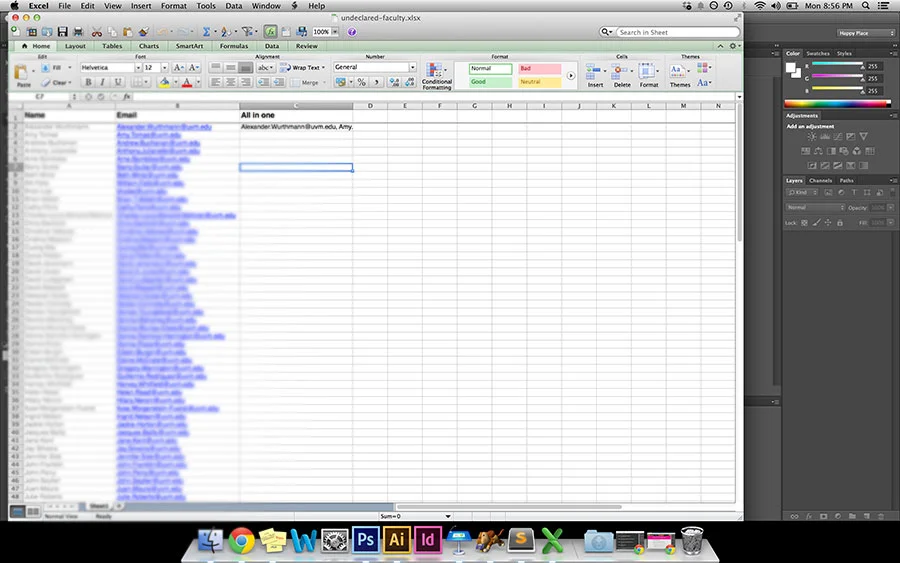The image size is (900, 563).
Task: Toggle Bold formatting
Action: tap(88, 82)
